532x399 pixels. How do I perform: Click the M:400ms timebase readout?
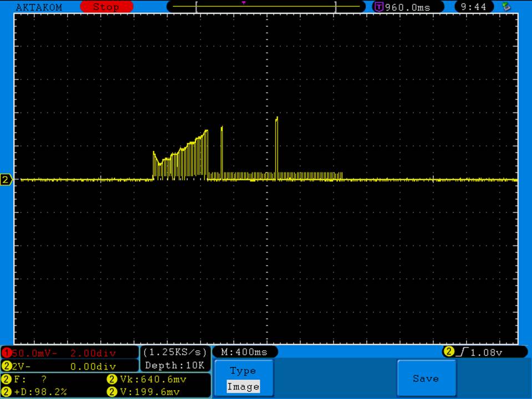(x=244, y=352)
